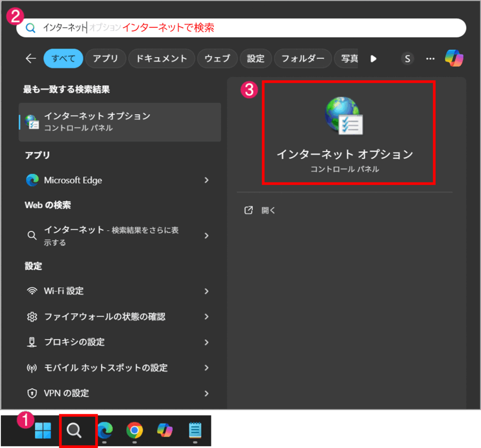Click 開く to open Internet Options
The width and height of the screenshot is (481, 448).
[x=268, y=211]
